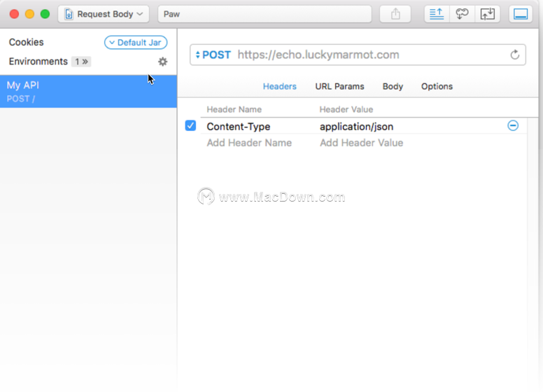This screenshot has width=543, height=392.
Task: Open the Default Jar cookie dropdown
Action: [136, 43]
